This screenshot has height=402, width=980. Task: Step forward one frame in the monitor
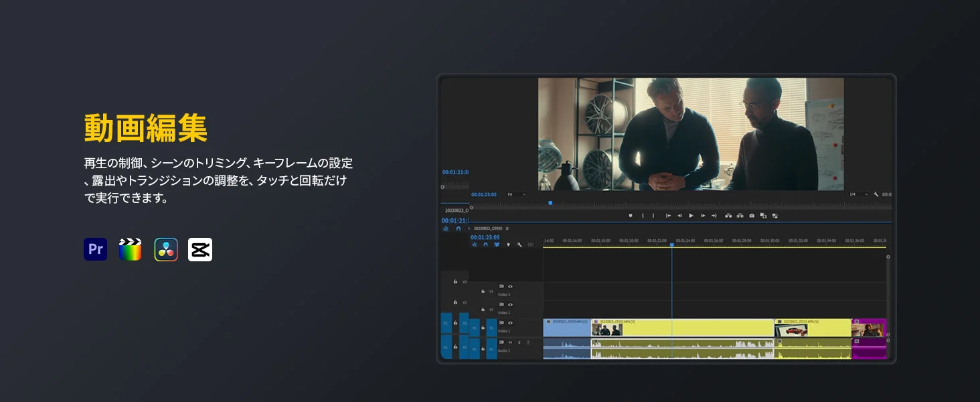click(x=703, y=216)
